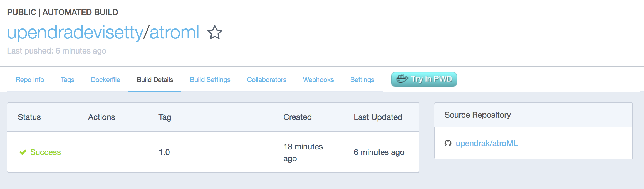Click the Created column header

[298, 117]
